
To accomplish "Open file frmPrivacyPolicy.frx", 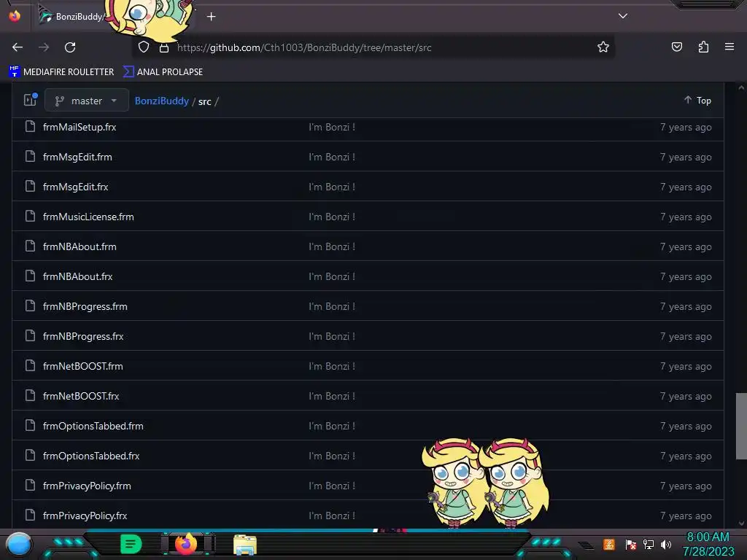I will [x=85, y=516].
